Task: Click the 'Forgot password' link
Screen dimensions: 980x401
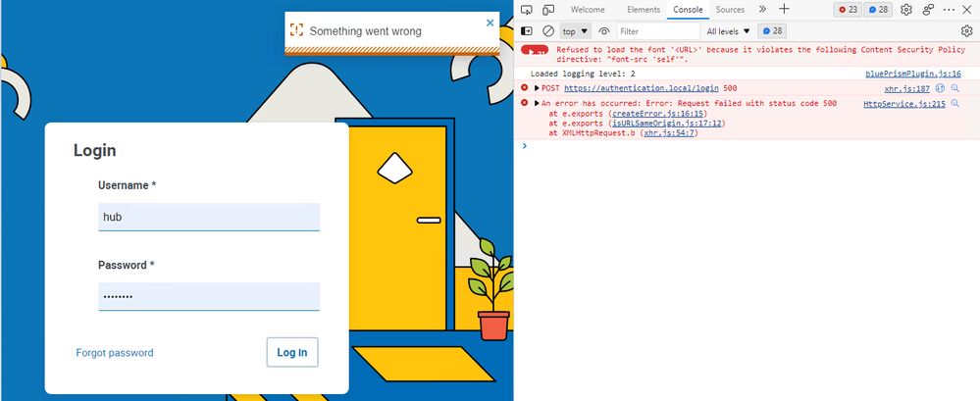Action: click(115, 353)
